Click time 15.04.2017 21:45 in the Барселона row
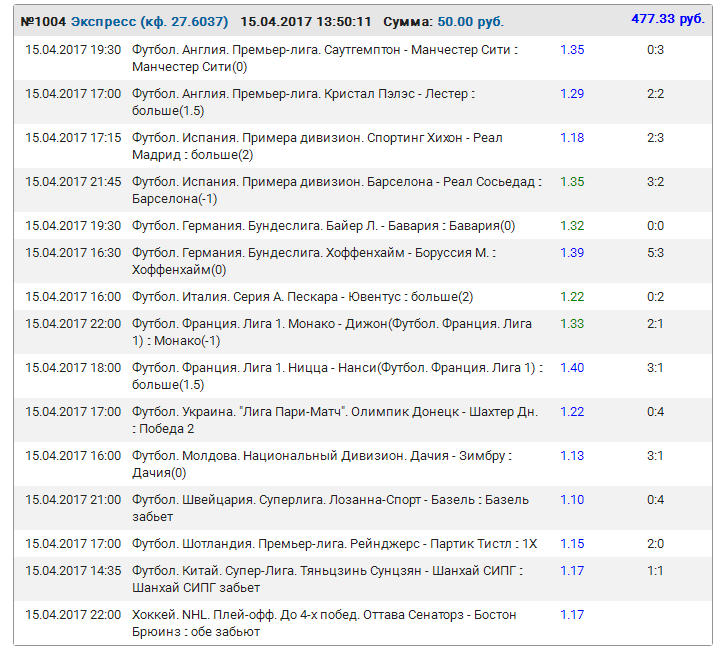The height and width of the screenshot is (656, 722). coord(73,182)
